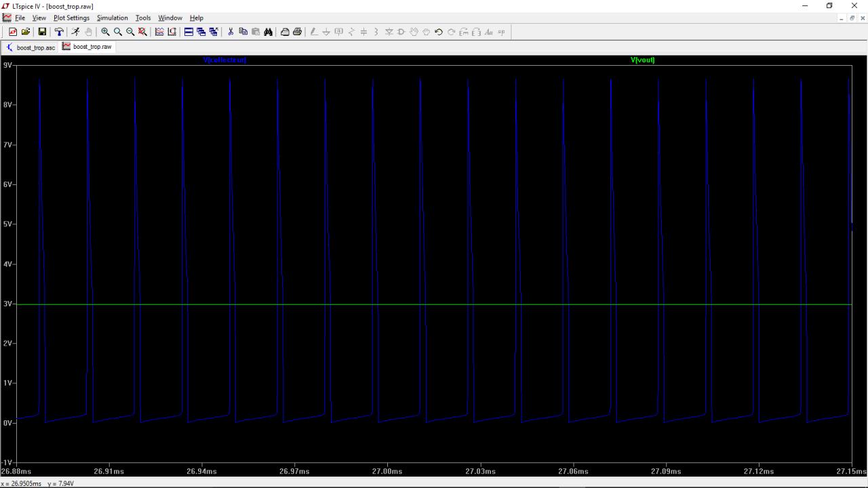Viewport: 868px width, 488px height.
Task: Click the 9V vertical axis label
Action: (7, 65)
